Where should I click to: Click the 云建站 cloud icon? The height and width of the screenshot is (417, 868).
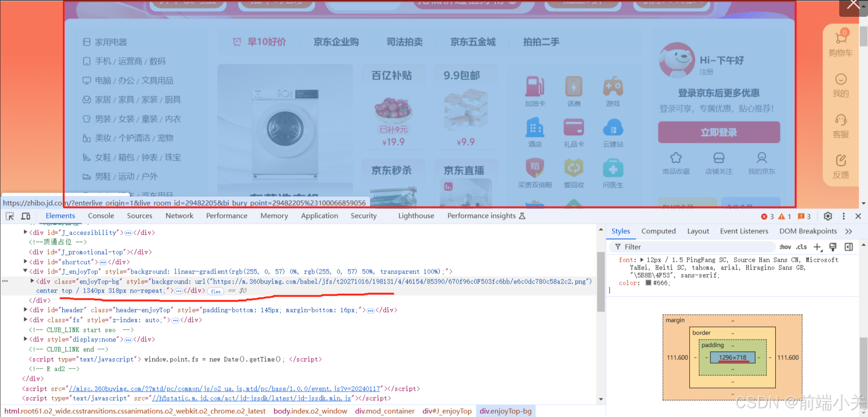[x=613, y=128]
